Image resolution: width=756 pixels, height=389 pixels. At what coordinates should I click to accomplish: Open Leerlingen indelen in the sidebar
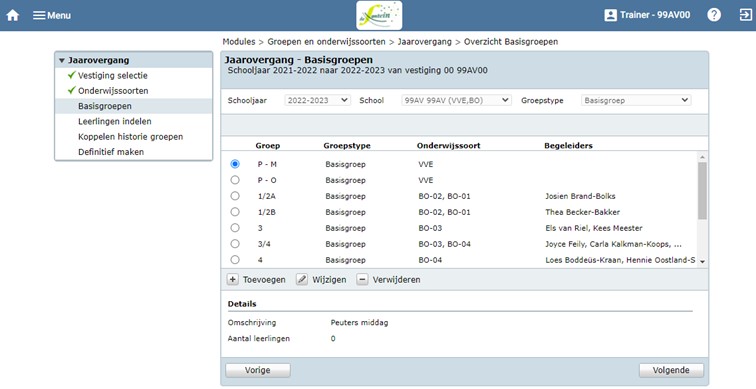pyautogui.click(x=115, y=121)
